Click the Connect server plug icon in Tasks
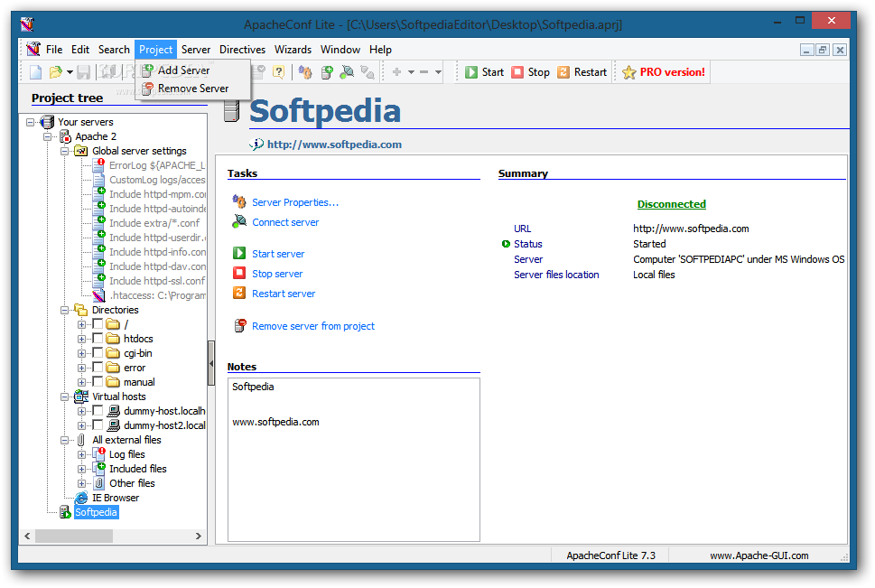Screen dimensions: 875x588 (239, 221)
